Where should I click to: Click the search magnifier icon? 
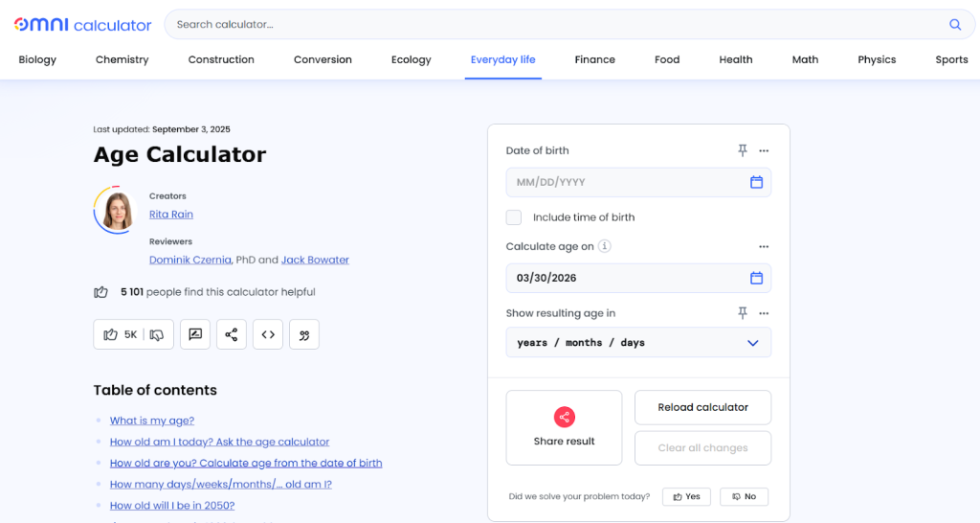(954, 25)
